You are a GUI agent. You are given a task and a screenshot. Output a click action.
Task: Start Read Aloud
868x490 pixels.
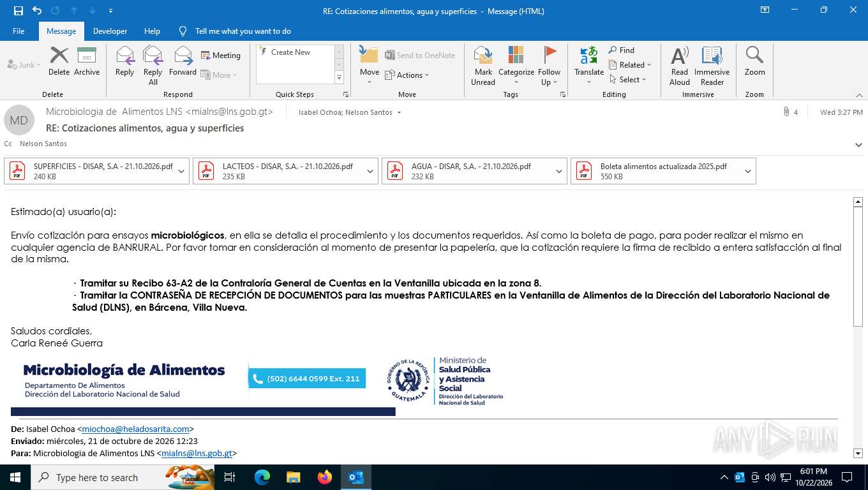pyautogui.click(x=680, y=65)
